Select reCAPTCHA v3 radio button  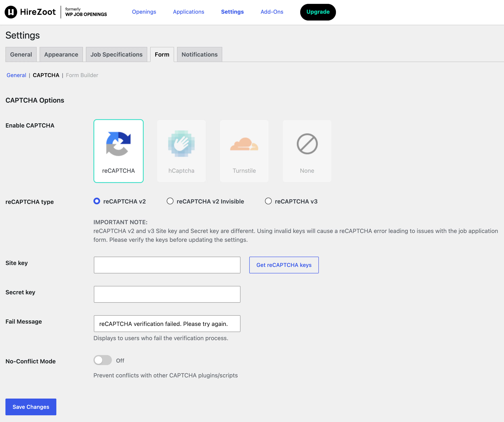(268, 201)
